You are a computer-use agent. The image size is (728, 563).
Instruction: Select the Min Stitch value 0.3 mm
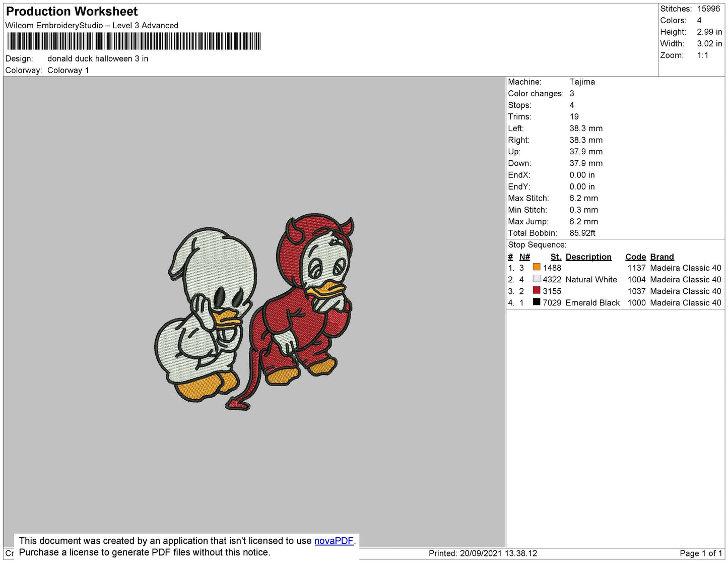[583, 210]
